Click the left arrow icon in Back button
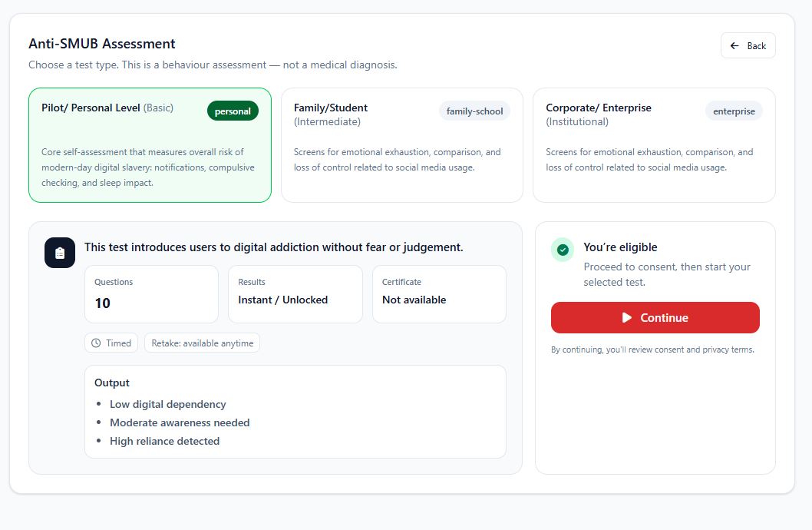Screen dimensions: 812x530 734,45
